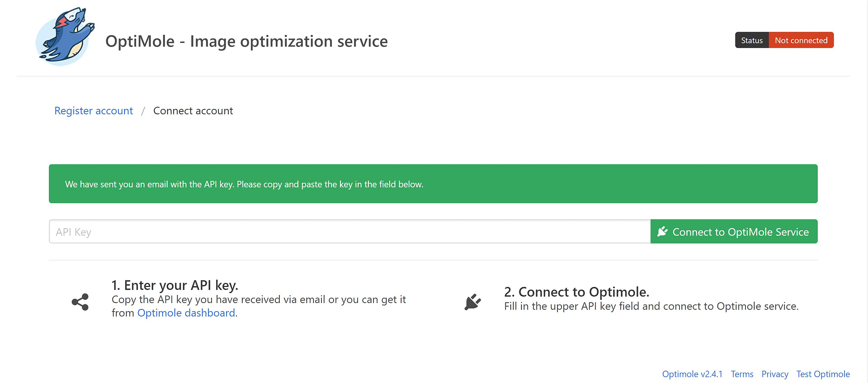Screen dimensions: 868x383
Task: Click the dark Status label badge
Action: tap(751, 40)
